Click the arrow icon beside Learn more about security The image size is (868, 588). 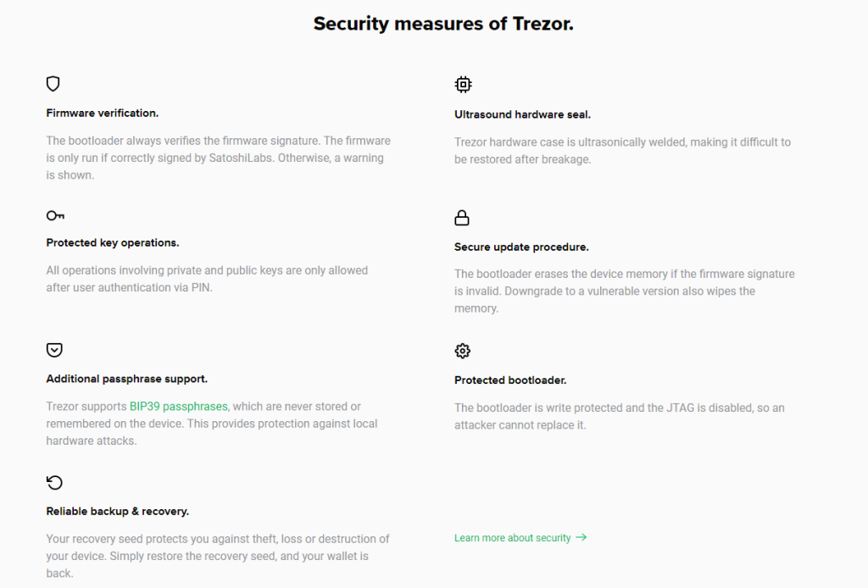click(581, 537)
